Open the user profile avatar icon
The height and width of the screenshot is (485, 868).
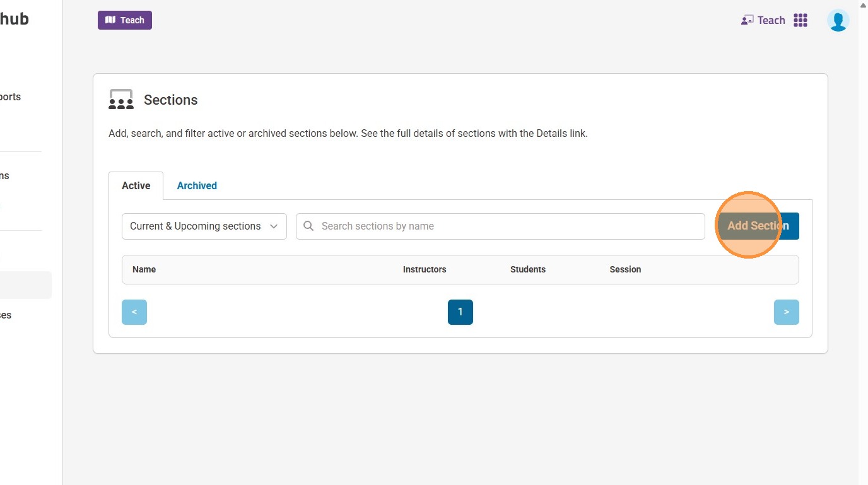click(838, 20)
